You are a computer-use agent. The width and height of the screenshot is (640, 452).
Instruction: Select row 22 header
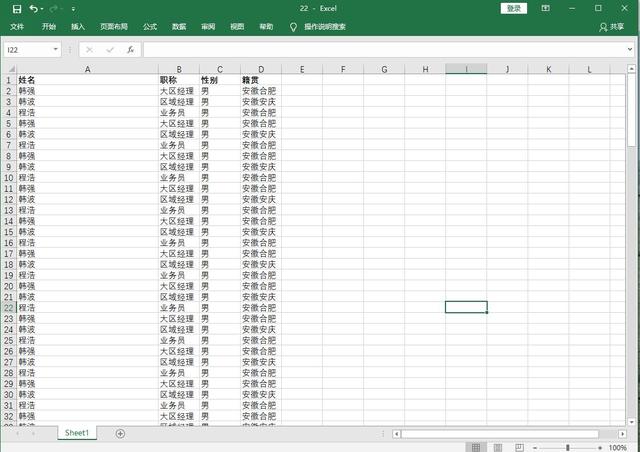[9, 307]
